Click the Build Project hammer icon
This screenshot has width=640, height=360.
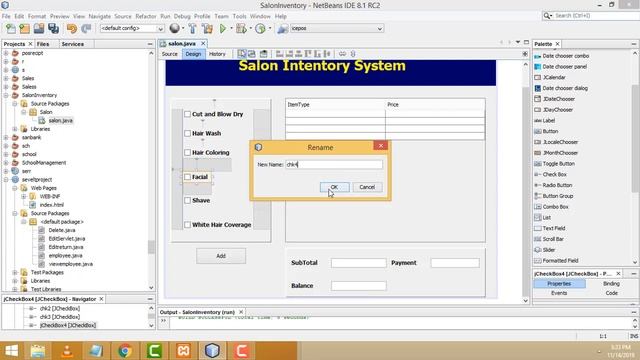(x=193, y=29)
